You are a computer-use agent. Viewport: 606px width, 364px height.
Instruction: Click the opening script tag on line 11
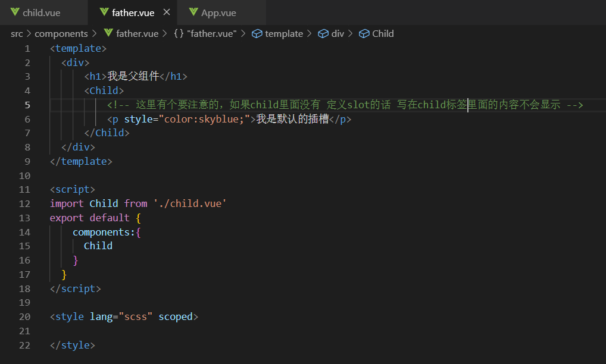click(x=73, y=189)
